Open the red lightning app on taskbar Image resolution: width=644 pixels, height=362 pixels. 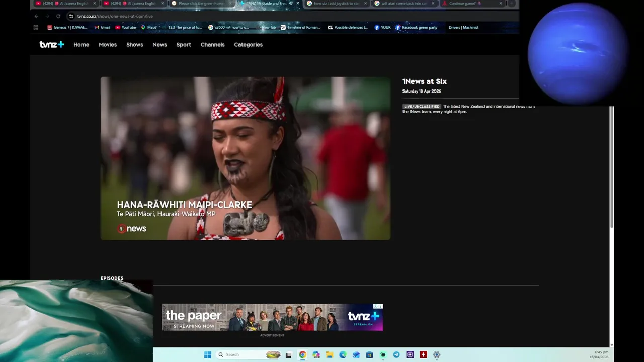[423, 355]
